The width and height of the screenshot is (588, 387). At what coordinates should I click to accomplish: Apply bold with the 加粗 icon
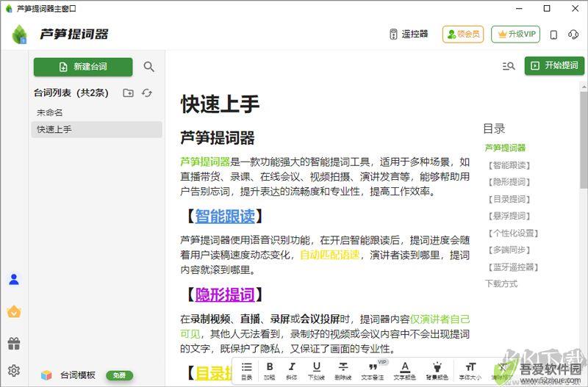[269, 371]
